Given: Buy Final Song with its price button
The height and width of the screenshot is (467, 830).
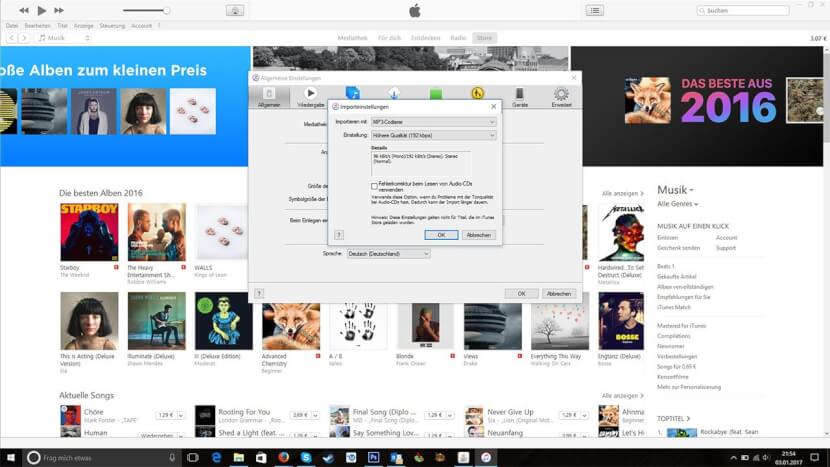Looking at the screenshot, I should tap(434, 416).
